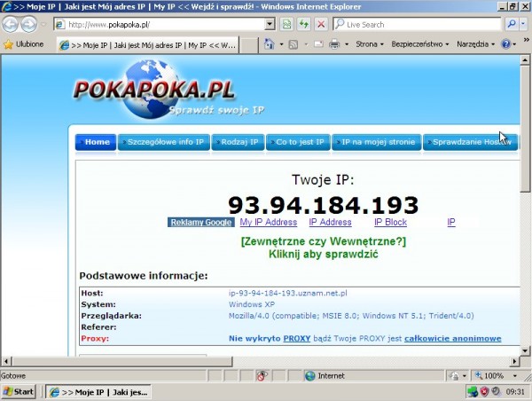Open the Home icon dropdown arrow
Viewport: 532px width, 401px height.
(x=281, y=44)
